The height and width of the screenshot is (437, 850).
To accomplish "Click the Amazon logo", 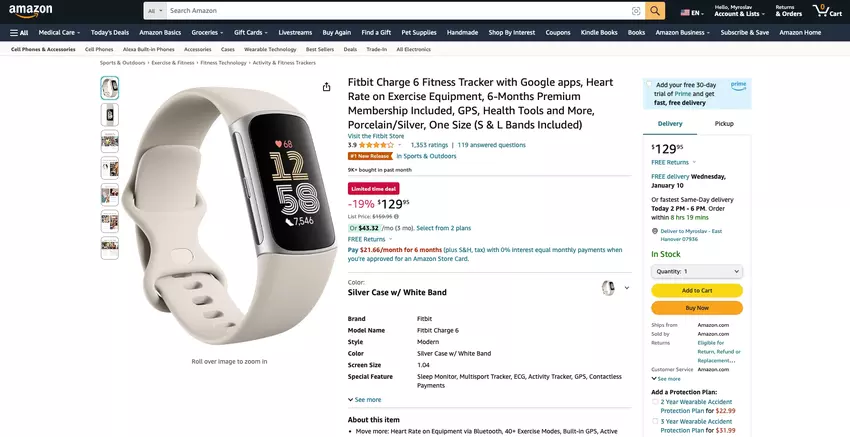I will 30,10.
